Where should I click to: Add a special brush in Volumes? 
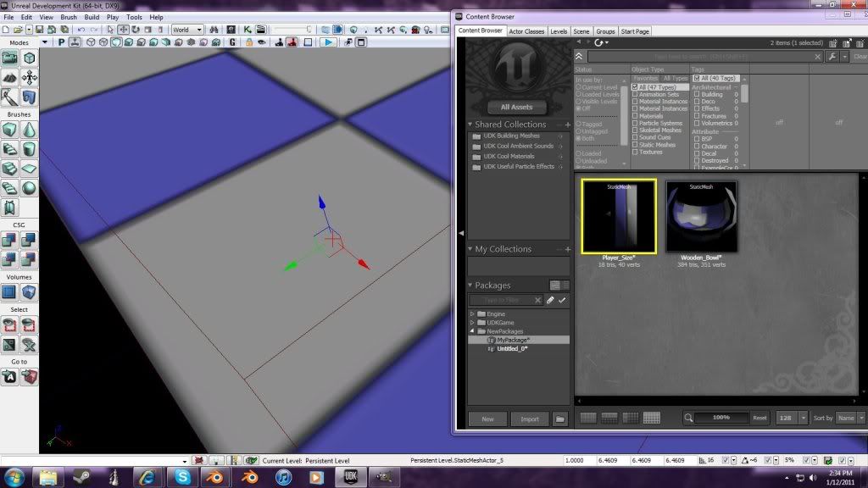point(9,291)
